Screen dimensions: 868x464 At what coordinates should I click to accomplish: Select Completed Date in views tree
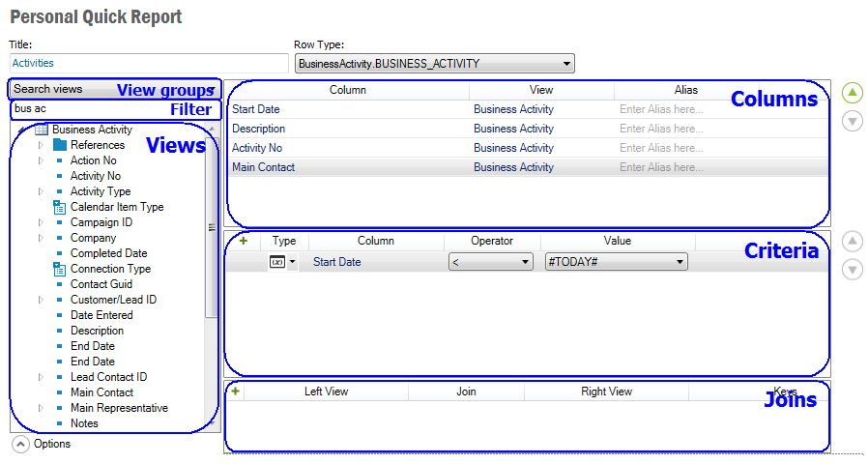point(108,253)
